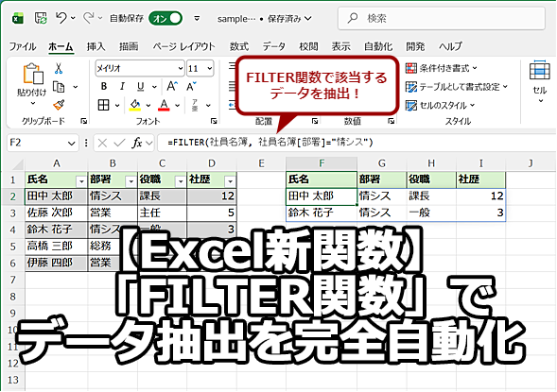Image resolution: width=557 pixels, height=392 pixels.
Task: Open the ファイル menu tab
Action: [x=23, y=46]
